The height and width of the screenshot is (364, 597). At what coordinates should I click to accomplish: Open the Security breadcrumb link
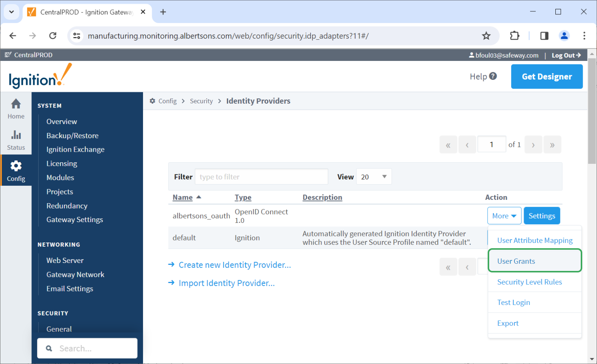(201, 101)
